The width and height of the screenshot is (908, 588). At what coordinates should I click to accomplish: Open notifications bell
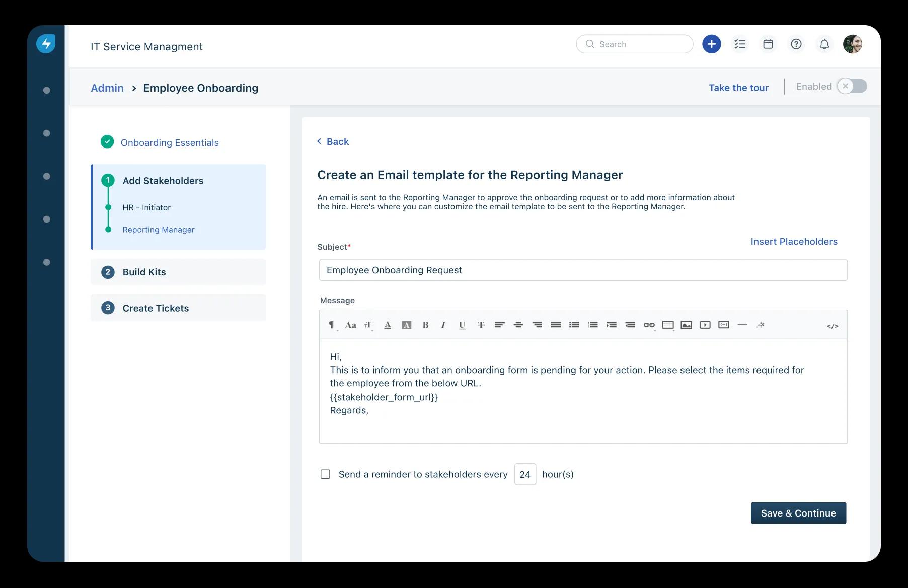[824, 44]
